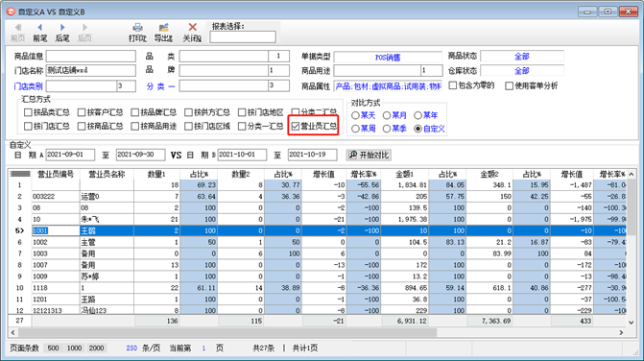Click the app logo in title bar
The width and height of the screenshot is (644, 361).
[x=11, y=12]
